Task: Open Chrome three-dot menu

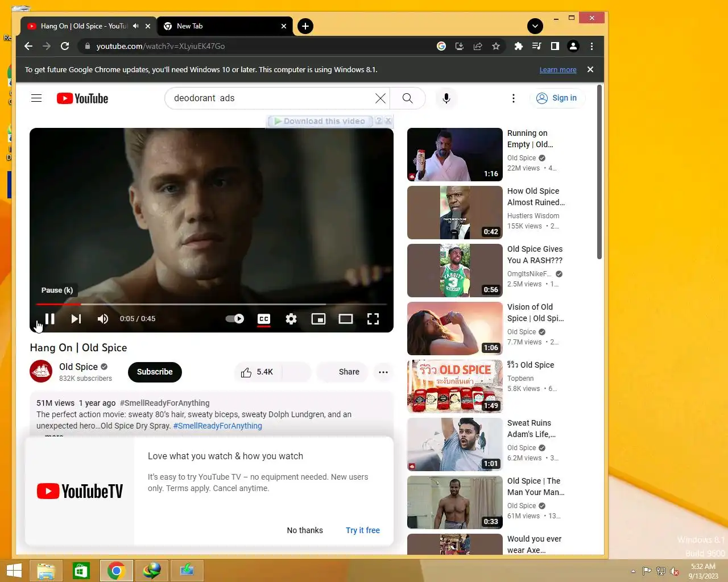Action: coord(591,46)
